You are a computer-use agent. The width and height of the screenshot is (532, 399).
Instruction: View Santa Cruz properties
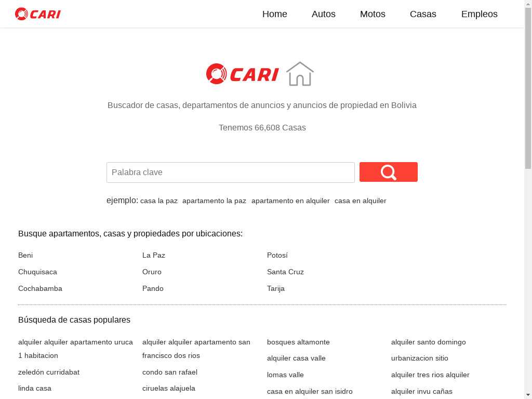pos(285,272)
